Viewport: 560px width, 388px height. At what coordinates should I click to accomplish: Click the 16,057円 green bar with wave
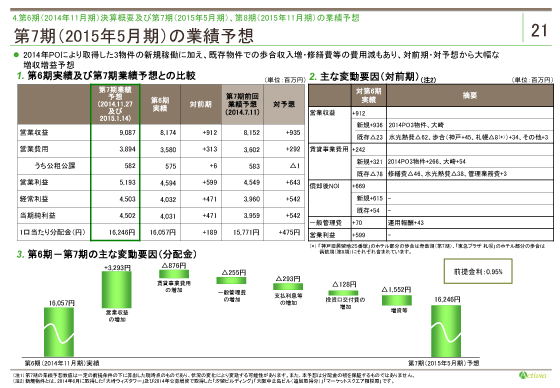coord(59,332)
